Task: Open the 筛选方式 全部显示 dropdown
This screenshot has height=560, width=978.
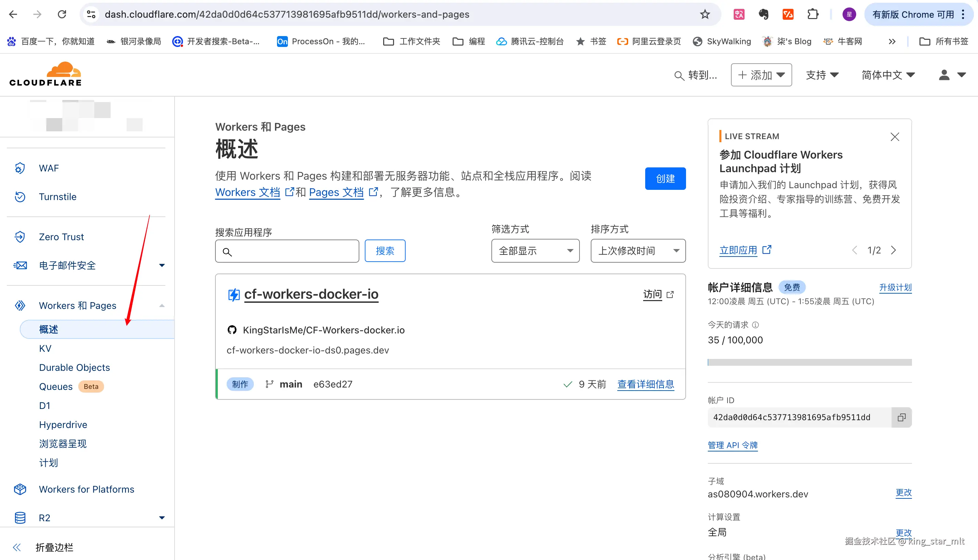Action: pos(535,251)
